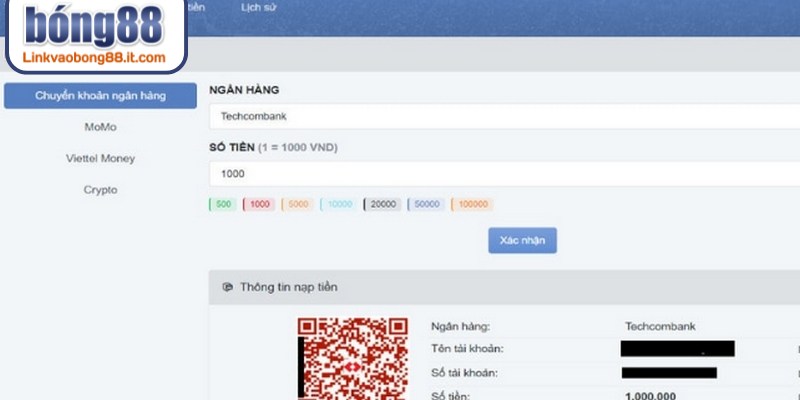This screenshot has width=800, height=400.
Task: Click the Techcombank QR code image
Action: pos(353,359)
